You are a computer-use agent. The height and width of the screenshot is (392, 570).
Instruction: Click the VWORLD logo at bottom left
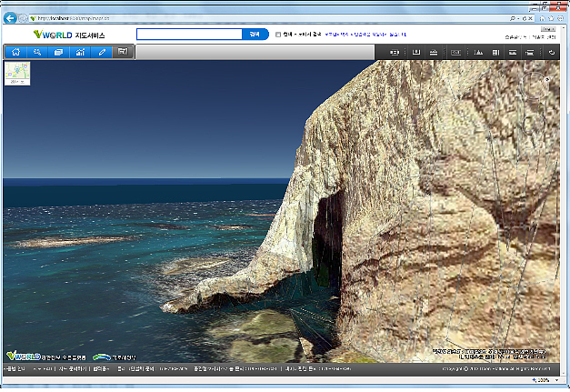coord(24,356)
